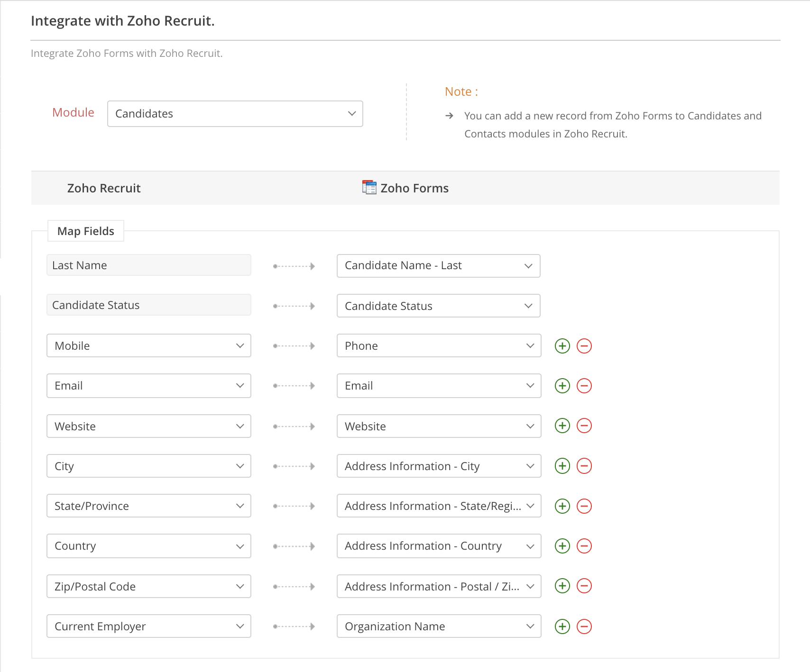Remove the Country mapping row
810x672 pixels.
[x=584, y=546]
